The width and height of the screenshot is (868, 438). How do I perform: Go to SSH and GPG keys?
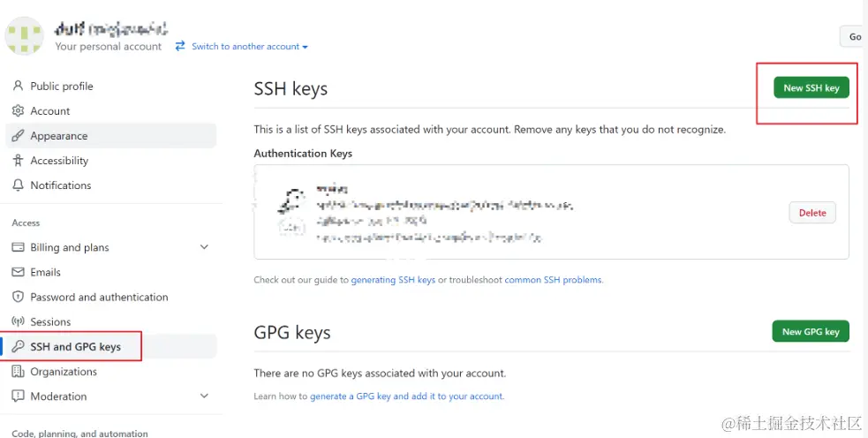coord(75,347)
